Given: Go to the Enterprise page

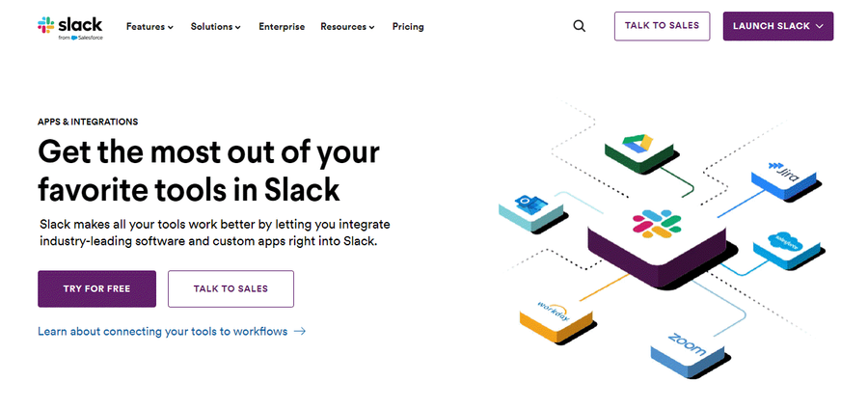Looking at the screenshot, I should (282, 27).
